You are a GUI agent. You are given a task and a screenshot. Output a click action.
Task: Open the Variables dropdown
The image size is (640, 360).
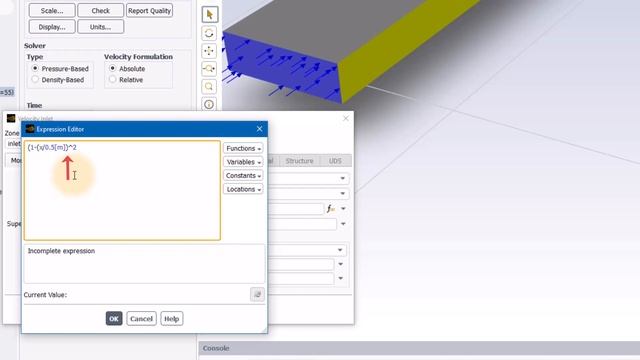pos(243,162)
